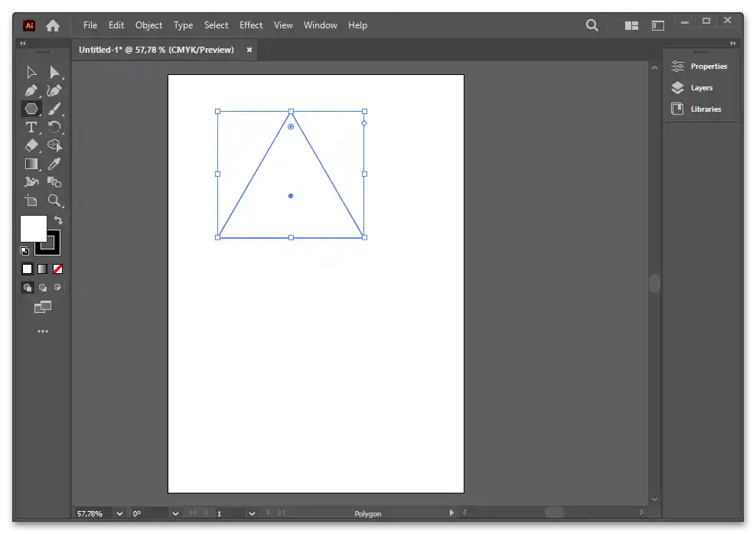Image resolution: width=756 pixels, height=534 pixels.
Task: Select the Eraser tool
Action: coord(31,145)
